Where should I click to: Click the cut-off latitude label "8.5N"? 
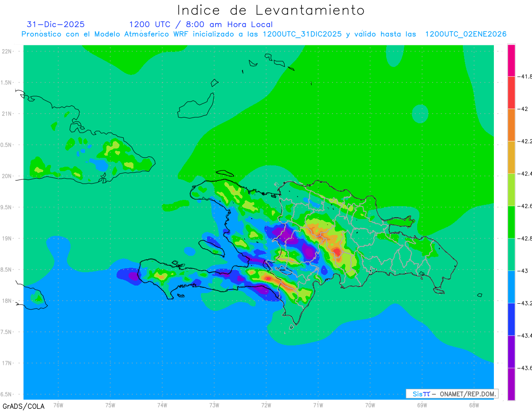(x=6, y=270)
